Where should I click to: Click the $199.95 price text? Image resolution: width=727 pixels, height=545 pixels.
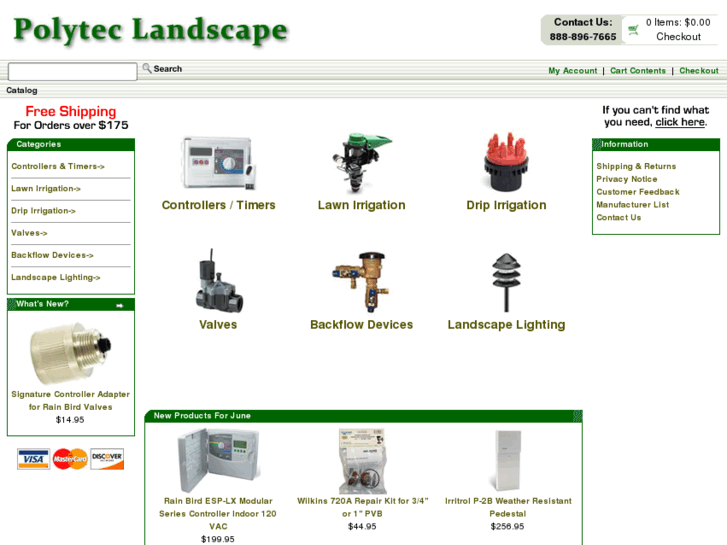coord(217,539)
